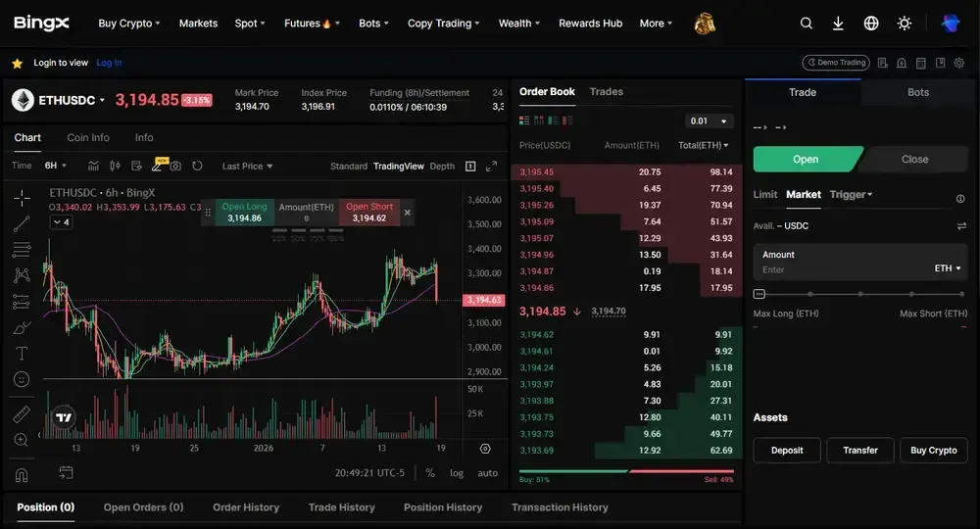Open the ETH amount unit dropdown
Screen dimensions: 980x529
[x=948, y=268]
